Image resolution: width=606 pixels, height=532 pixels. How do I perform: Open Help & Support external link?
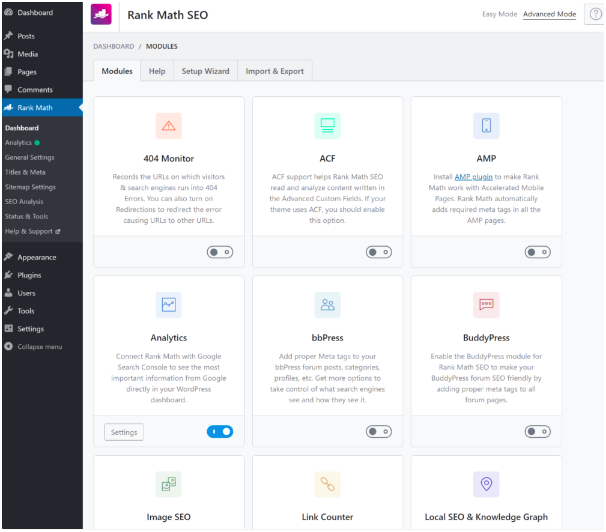[x=32, y=231]
